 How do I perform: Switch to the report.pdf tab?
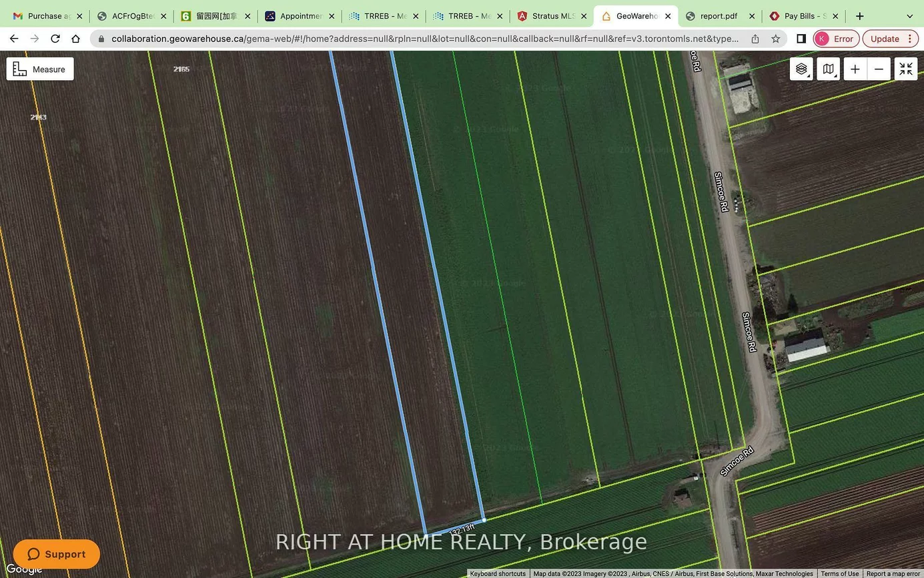(x=719, y=15)
